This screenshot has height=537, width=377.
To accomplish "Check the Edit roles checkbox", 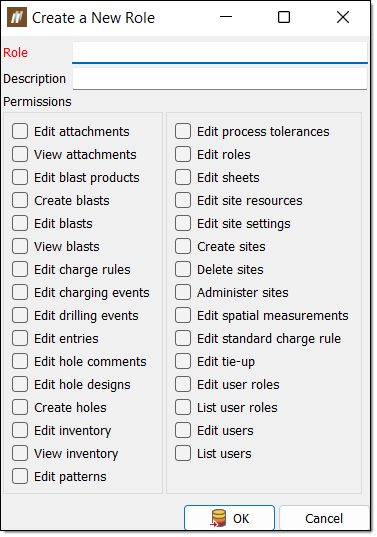I will [183, 154].
